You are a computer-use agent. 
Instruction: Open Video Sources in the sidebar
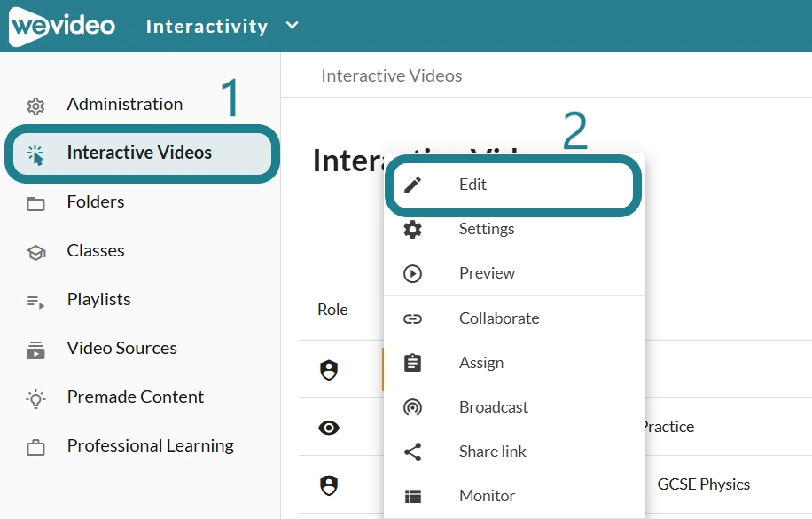coord(122,348)
